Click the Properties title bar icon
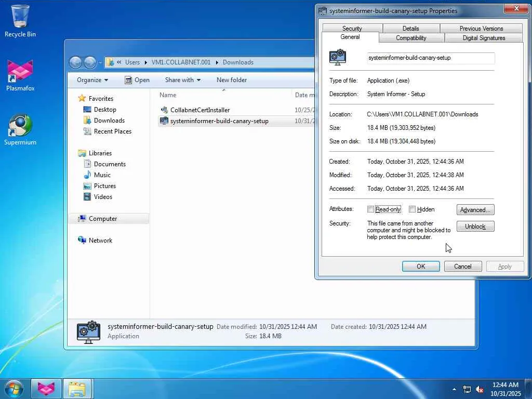The height and width of the screenshot is (399, 532). click(322, 11)
